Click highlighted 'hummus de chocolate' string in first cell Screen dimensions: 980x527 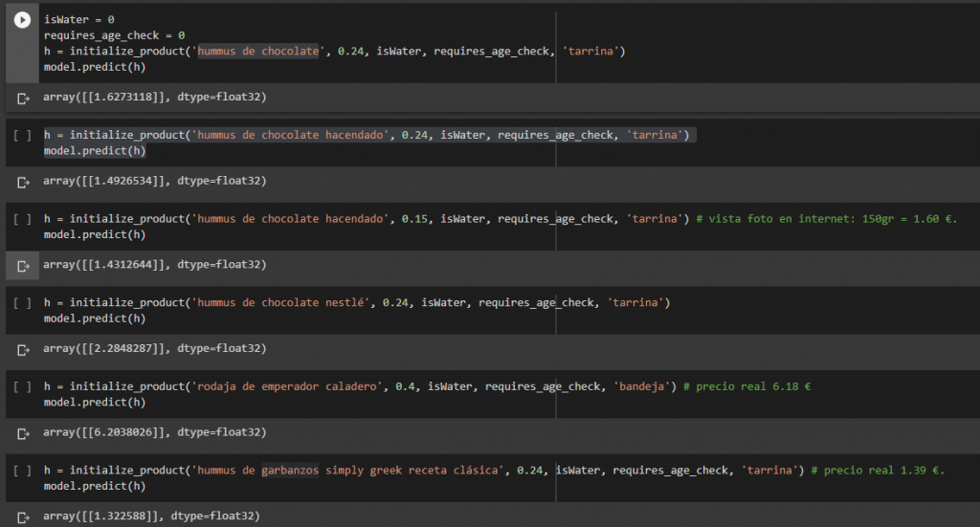point(258,52)
